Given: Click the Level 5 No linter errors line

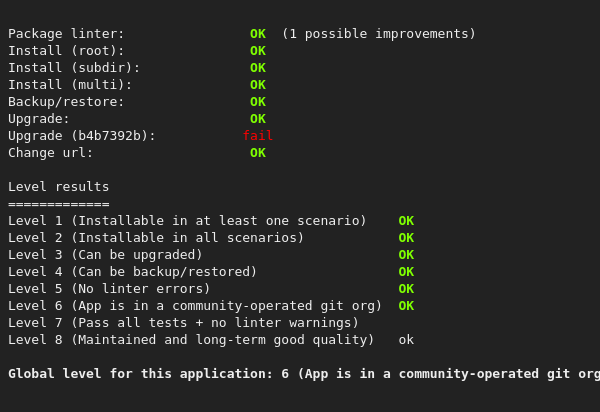Looking at the screenshot, I should [109, 289].
